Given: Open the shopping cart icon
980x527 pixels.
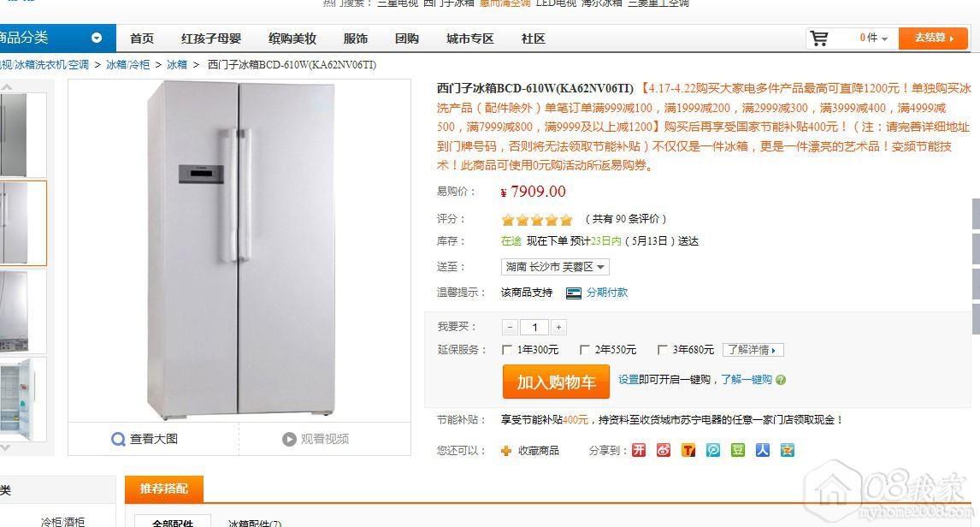Looking at the screenshot, I should coord(818,38).
